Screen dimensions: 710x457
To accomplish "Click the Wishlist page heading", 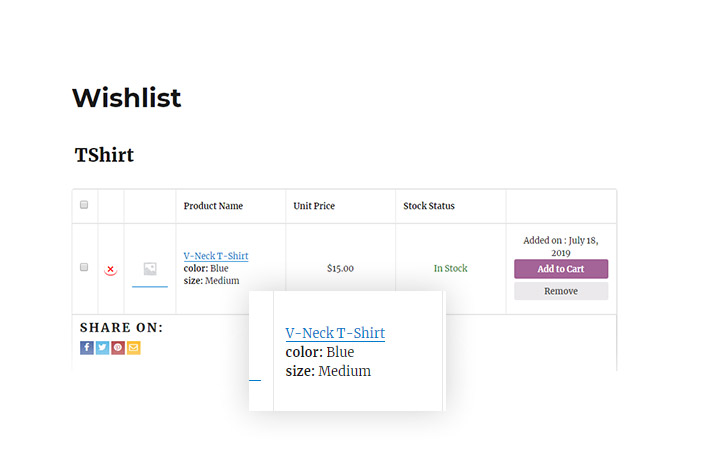I will pyautogui.click(x=127, y=98).
